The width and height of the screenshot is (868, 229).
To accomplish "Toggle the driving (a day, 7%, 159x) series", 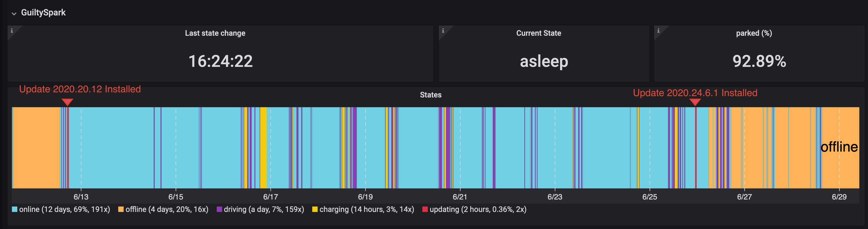I will [264, 210].
